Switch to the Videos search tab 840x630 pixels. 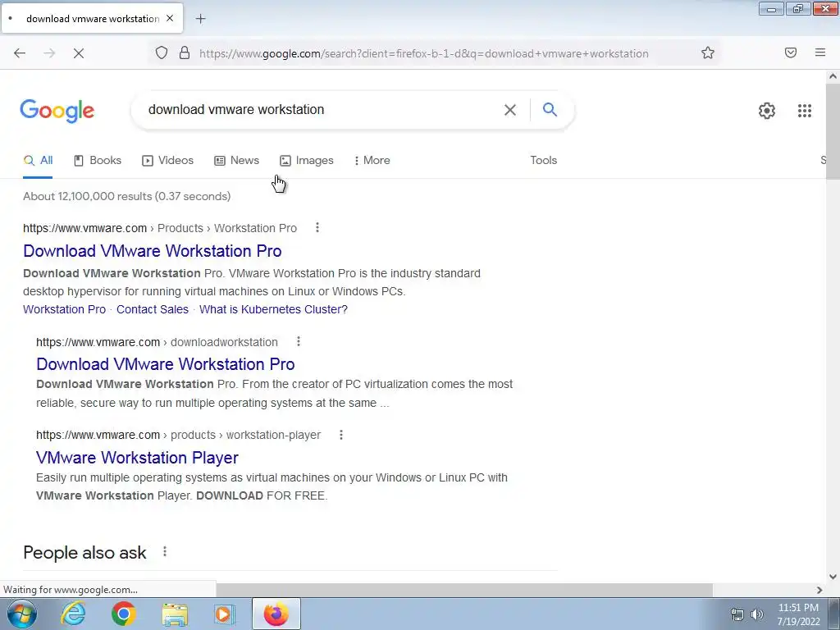167,160
